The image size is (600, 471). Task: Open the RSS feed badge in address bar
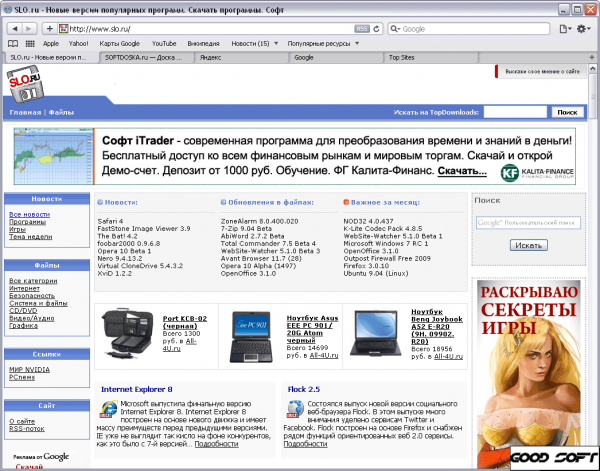click(362, 29)
